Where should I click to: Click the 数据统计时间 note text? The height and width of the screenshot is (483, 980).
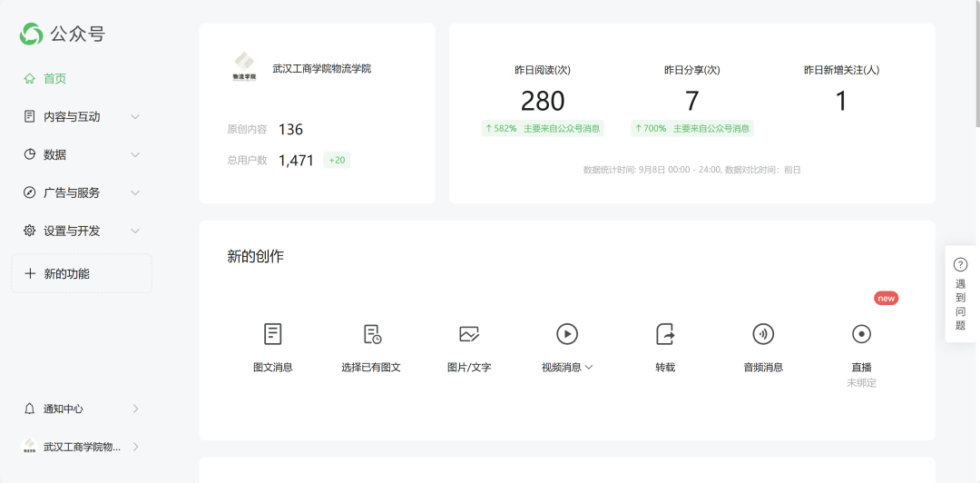pos(691,170)
